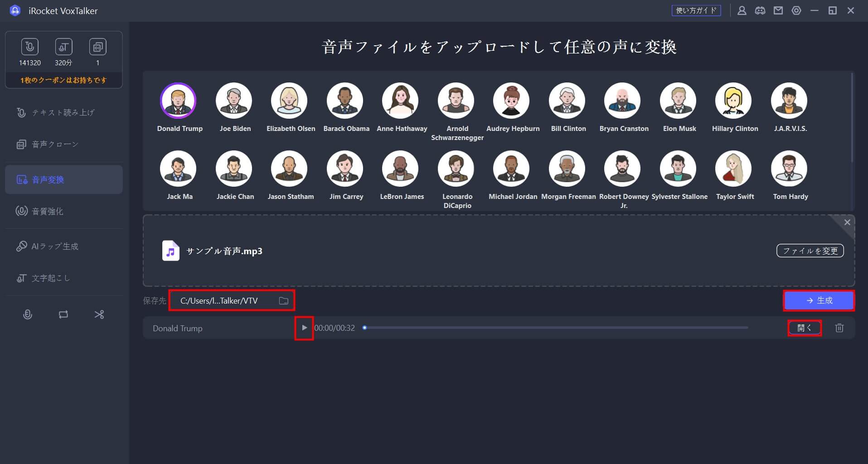Select the Jim Carrey voice avatar
Image resolution: width=868 pixels, height=464 pixels.
click(x=345, y=169)
